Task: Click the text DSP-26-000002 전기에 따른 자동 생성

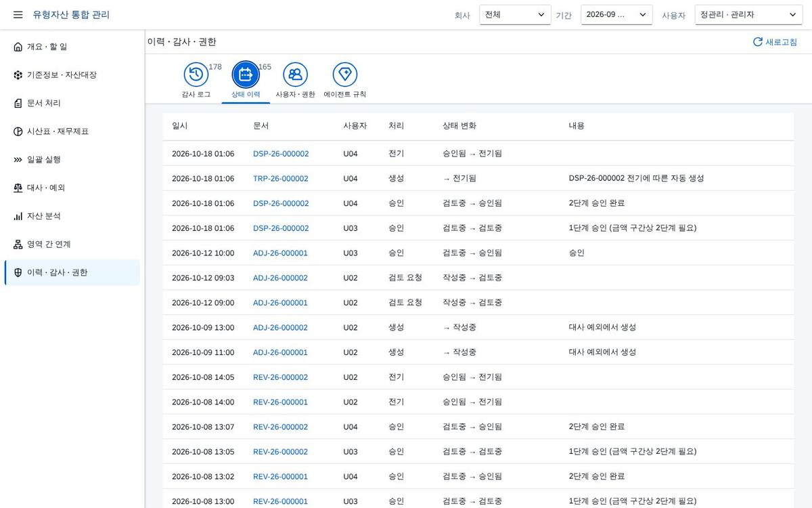Action: click(x=637, y=178)
